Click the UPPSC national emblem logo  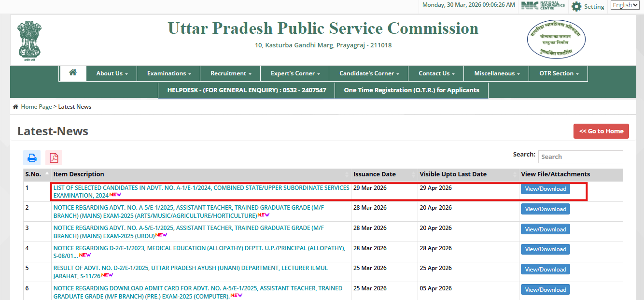pos(29,39)
